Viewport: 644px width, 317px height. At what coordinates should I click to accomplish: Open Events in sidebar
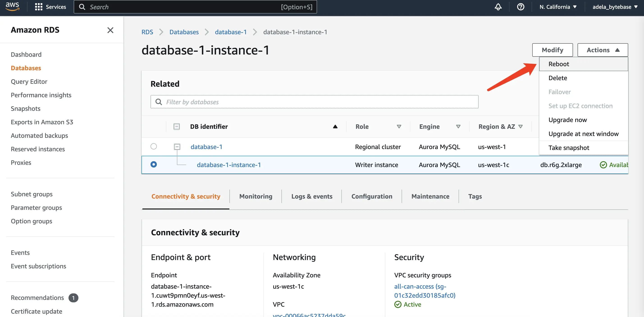coord(20,253)
